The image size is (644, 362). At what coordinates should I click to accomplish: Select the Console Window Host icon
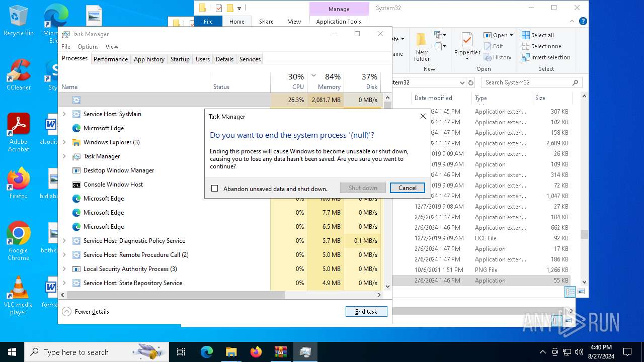[x=76, y=185]
